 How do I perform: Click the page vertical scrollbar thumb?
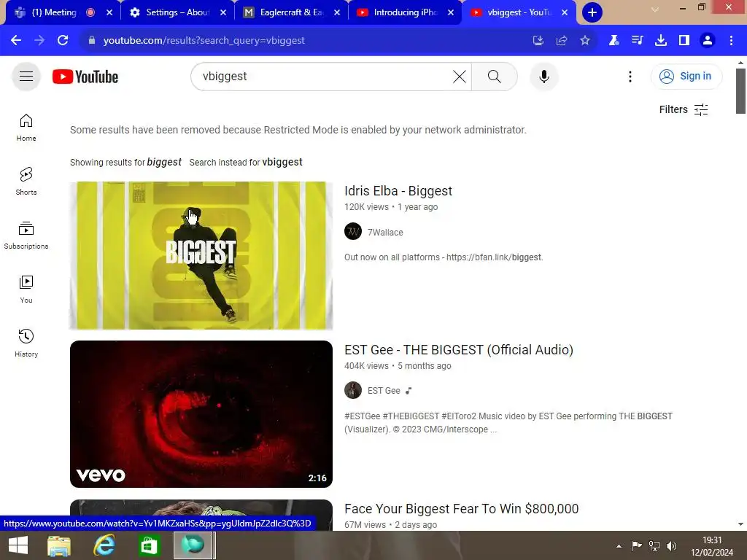(740, 91)
